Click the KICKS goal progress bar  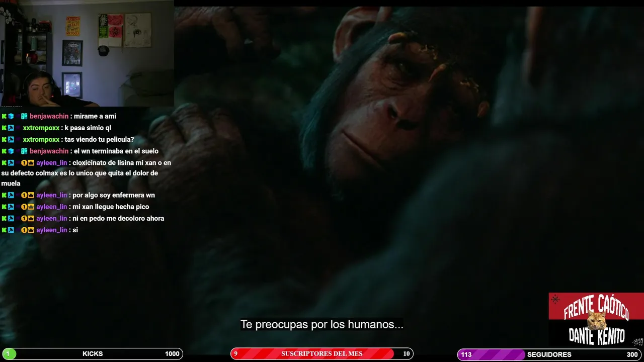pyautogui.click(x=93, y=354)
